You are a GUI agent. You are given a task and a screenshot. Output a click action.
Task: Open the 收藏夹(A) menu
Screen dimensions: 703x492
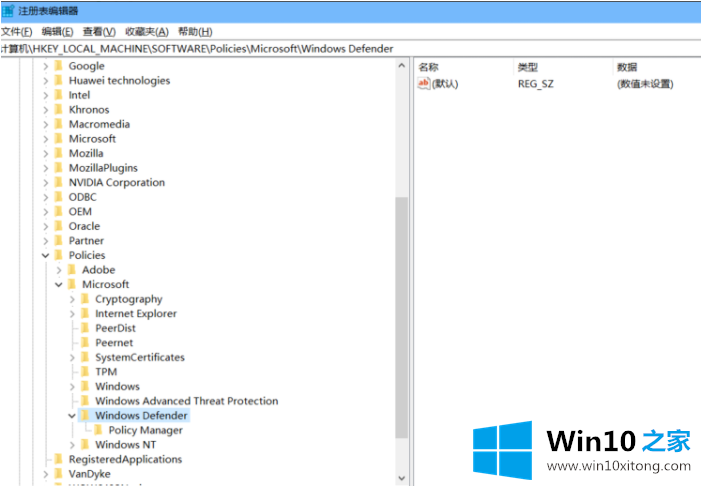click(x=147, y=32)
